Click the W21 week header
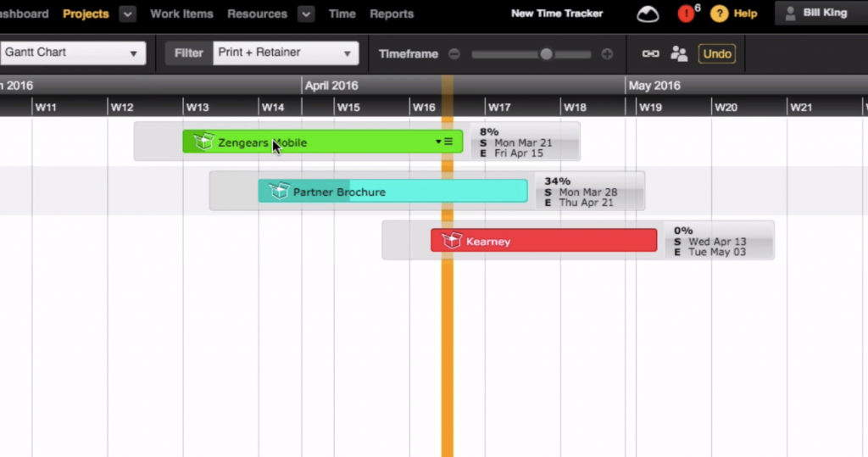 click(x=801, y=108)
